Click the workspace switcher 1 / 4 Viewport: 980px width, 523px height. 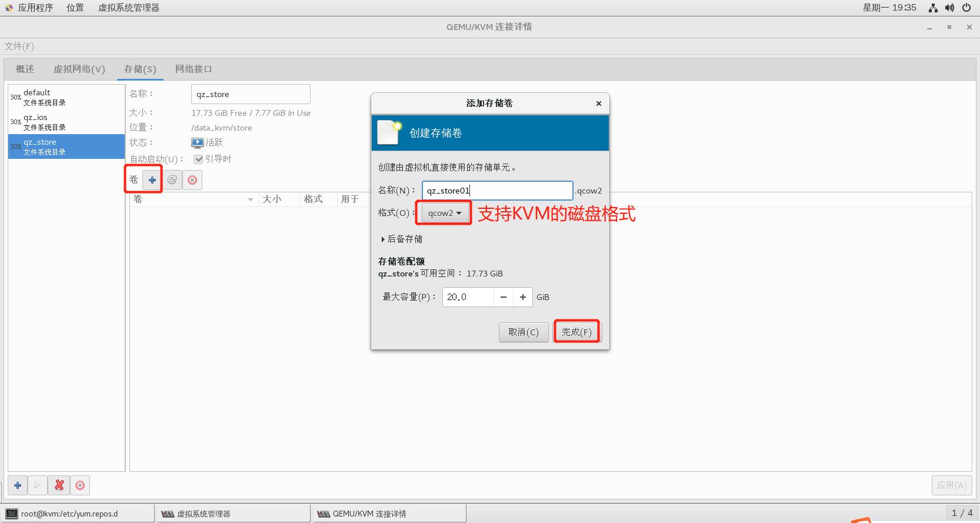(962, 513)
